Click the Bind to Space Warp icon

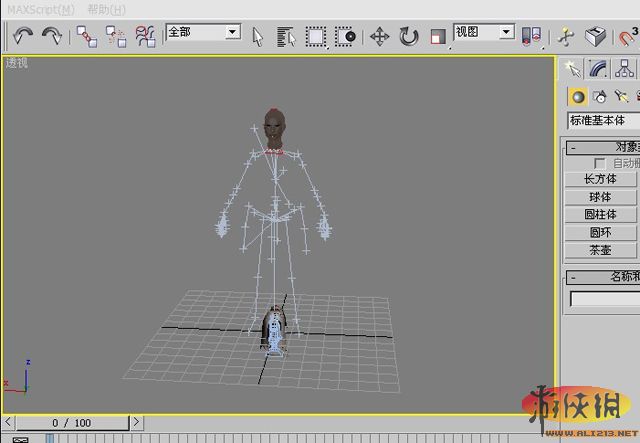[x=145, y=36]
